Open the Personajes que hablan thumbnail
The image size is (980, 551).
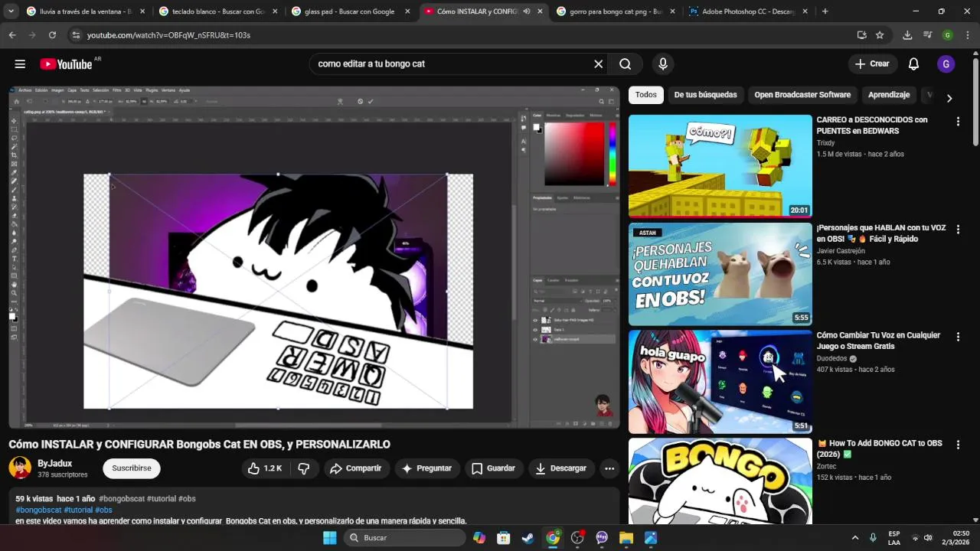(x=720, y=274)
